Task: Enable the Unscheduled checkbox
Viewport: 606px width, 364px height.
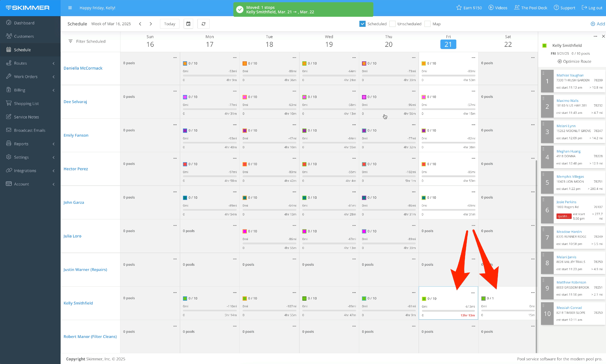Action: pos(392,24)
